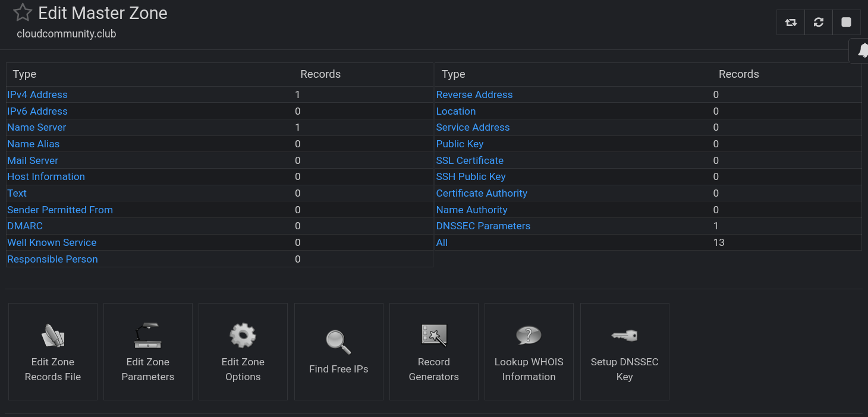This screenshot has width=868, height=417.
Task: Open SSL Certificate records
Action: coord(470,160)
